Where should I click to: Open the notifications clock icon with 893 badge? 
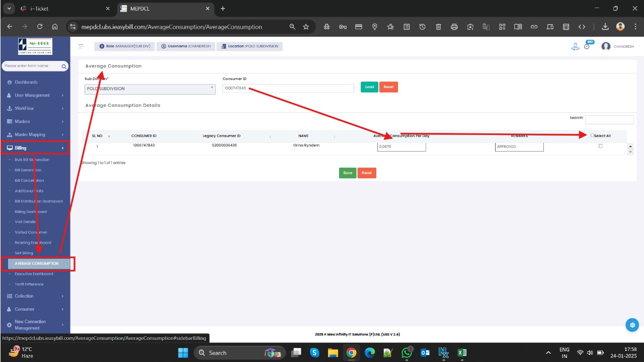[587, 46]
